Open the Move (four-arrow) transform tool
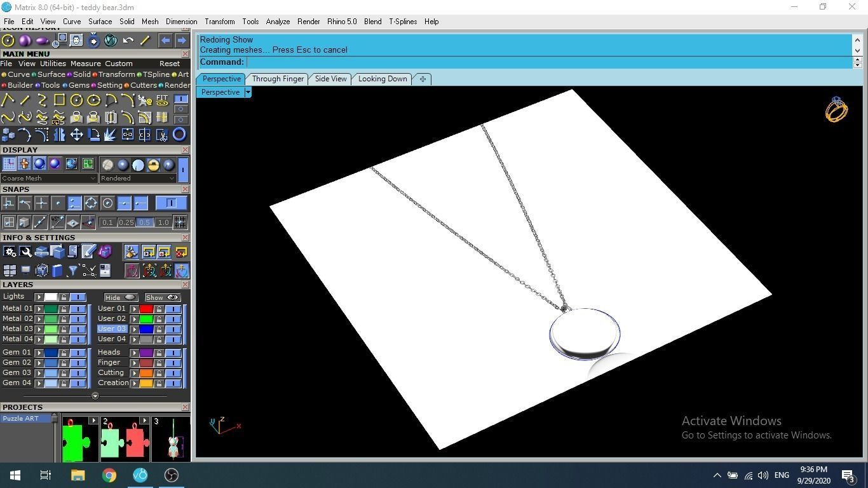Screen dimensions: 868x488 (76, 135)
